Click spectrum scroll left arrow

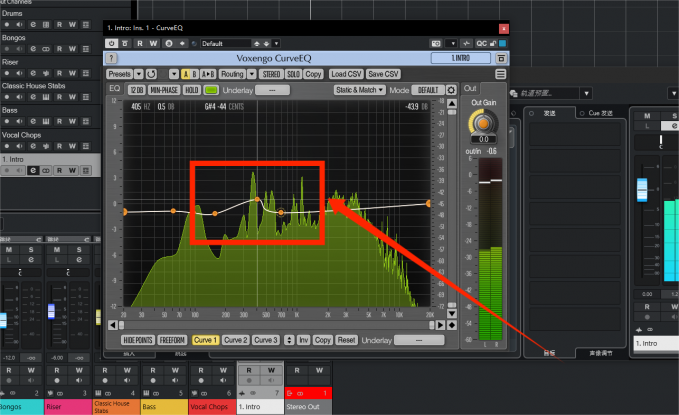(113, 325)
